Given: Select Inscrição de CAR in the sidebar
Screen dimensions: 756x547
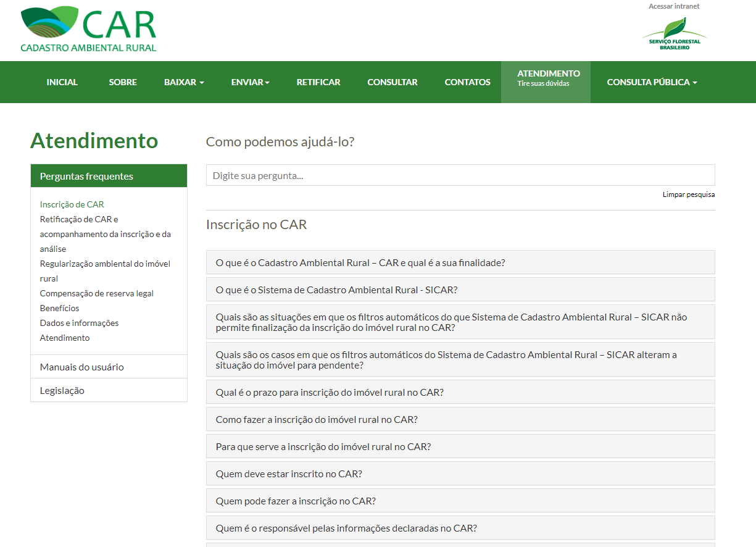Looking at the screenshot, I should click(x=72, y=204).
